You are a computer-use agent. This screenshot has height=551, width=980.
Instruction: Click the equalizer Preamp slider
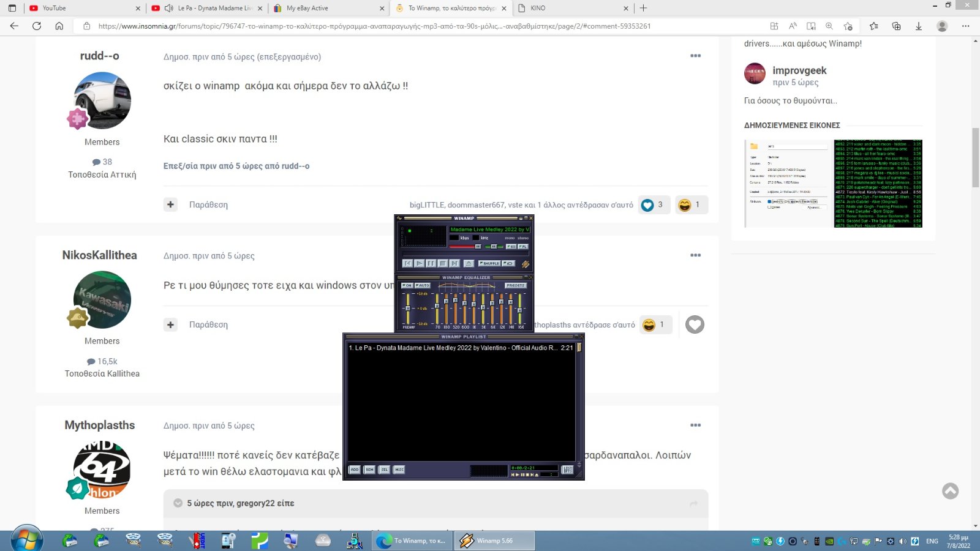tap(408, 309)
